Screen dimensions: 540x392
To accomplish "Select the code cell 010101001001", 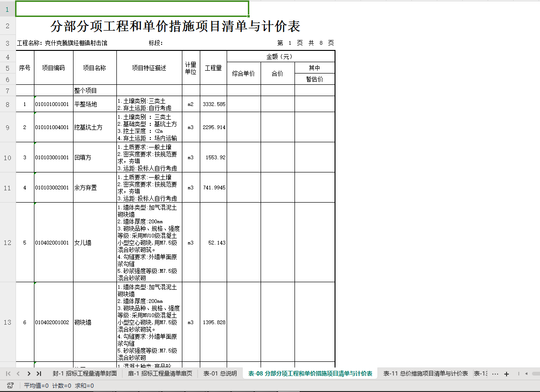I will [54, 104].
